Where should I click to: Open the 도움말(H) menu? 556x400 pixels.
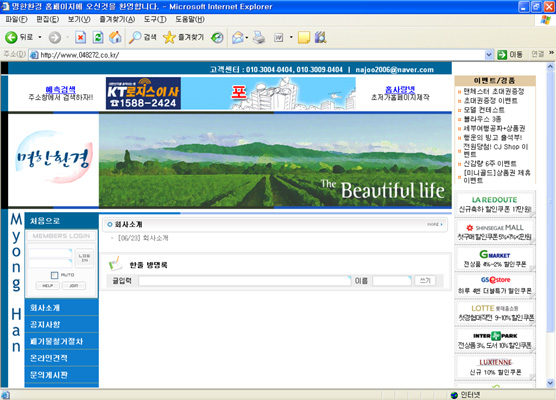pyautogui.click(x=190, y=20)
